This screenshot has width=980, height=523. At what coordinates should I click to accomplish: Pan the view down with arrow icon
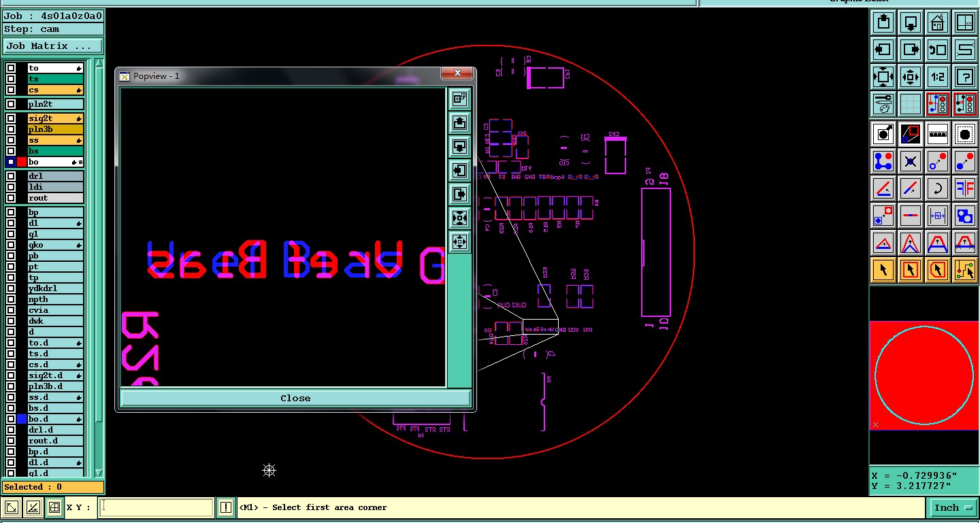(x=911, y=22)
